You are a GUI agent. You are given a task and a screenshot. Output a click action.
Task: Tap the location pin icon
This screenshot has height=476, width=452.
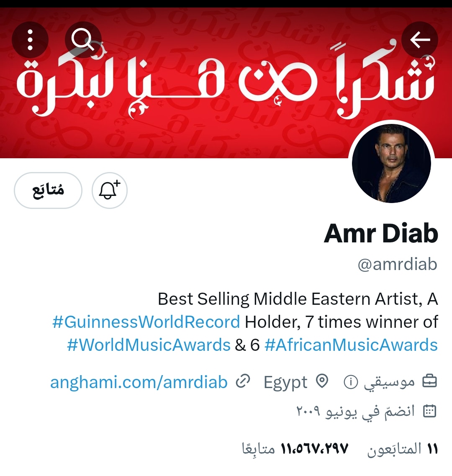(x=322, y=381)
